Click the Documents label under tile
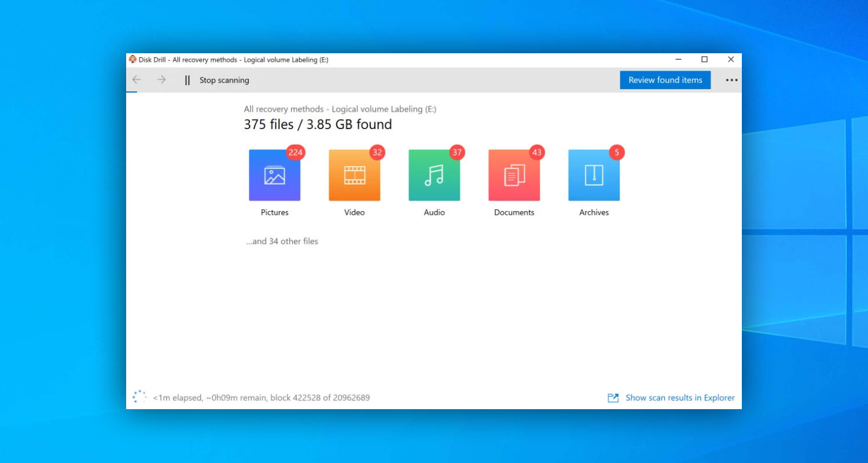Screen dimensions: 868x463 pyautogui.click(x=514, y=212)
